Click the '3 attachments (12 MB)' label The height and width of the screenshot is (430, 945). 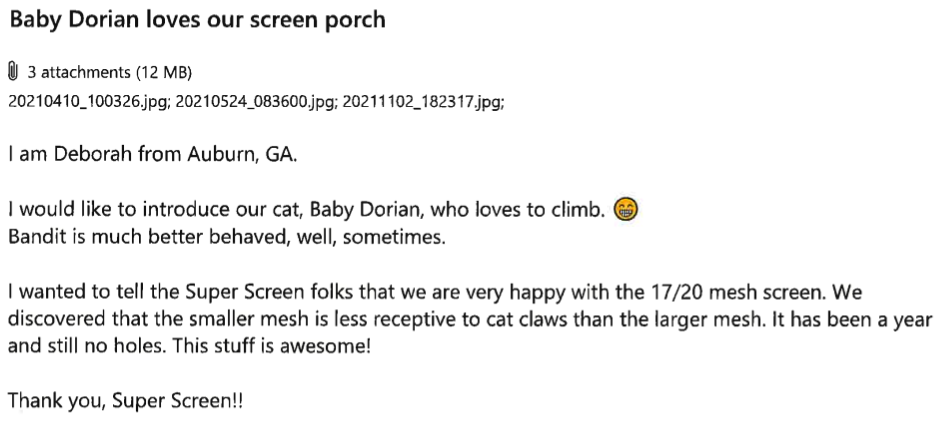(x=110, y=72)
